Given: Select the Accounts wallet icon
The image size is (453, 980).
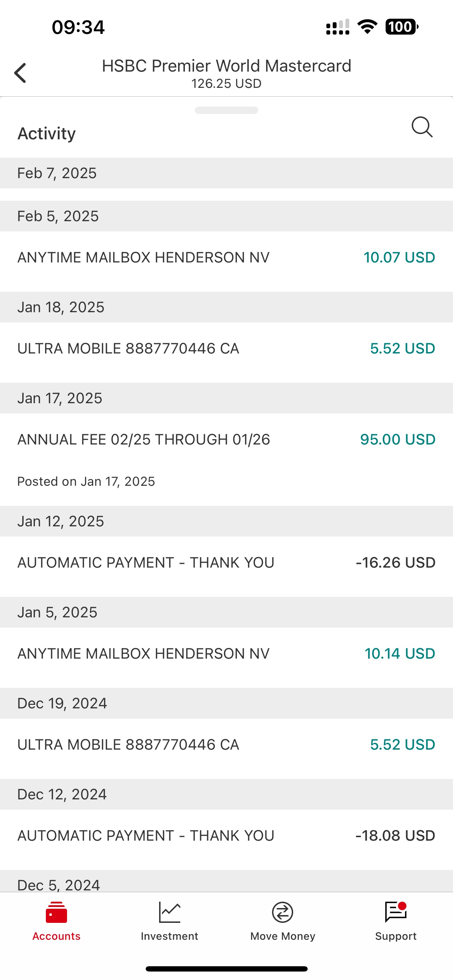Looking at the screenshot, I should click(56, 912).
